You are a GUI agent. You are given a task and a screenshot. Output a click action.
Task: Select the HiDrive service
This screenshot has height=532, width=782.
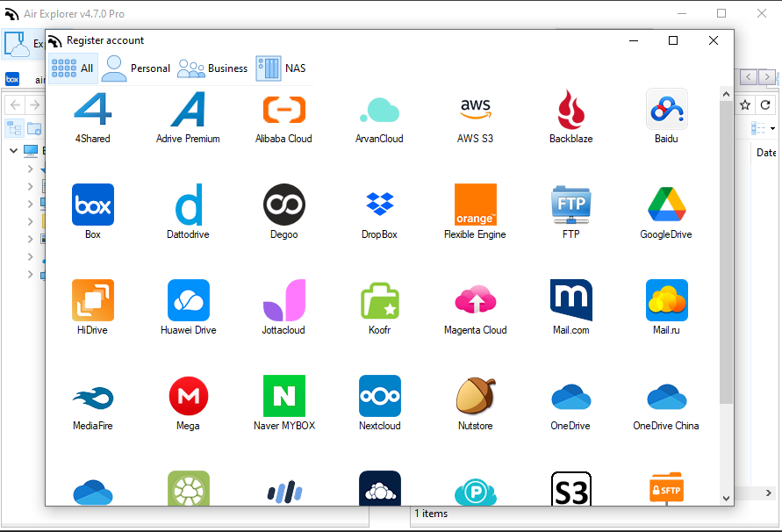click(93, 307)
